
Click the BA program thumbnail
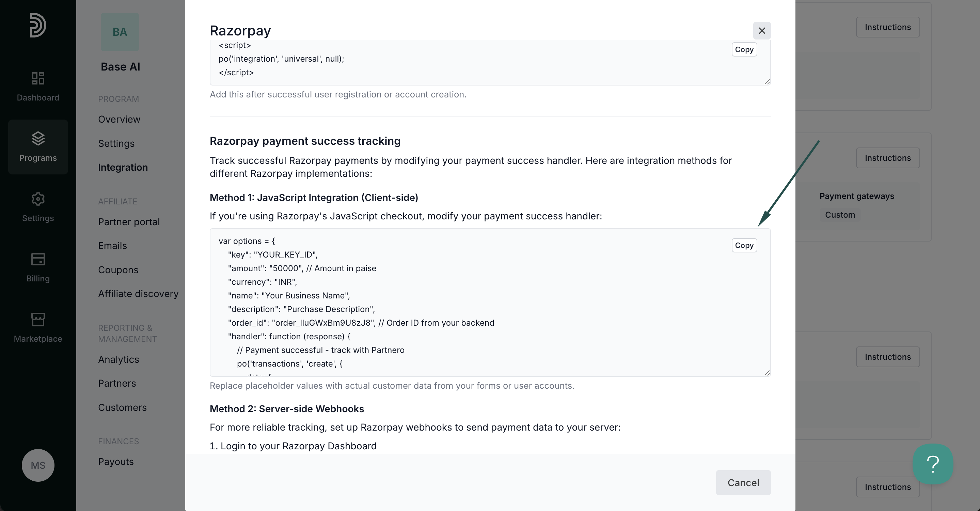click(120, 32)
